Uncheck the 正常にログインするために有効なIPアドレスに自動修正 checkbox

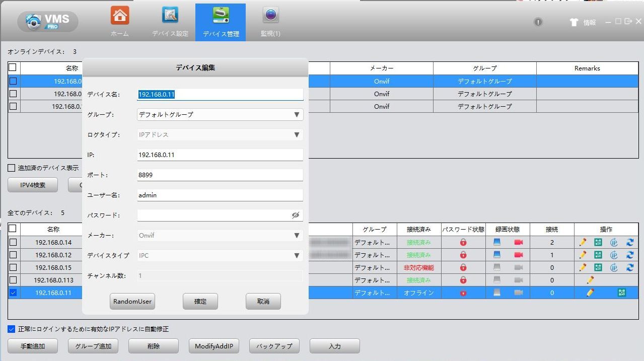point(12,329)
